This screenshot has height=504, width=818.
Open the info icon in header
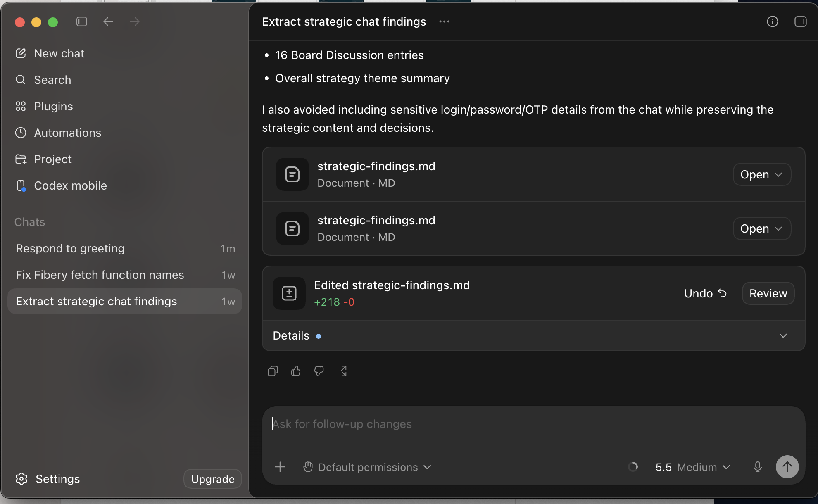coord(772,21)
